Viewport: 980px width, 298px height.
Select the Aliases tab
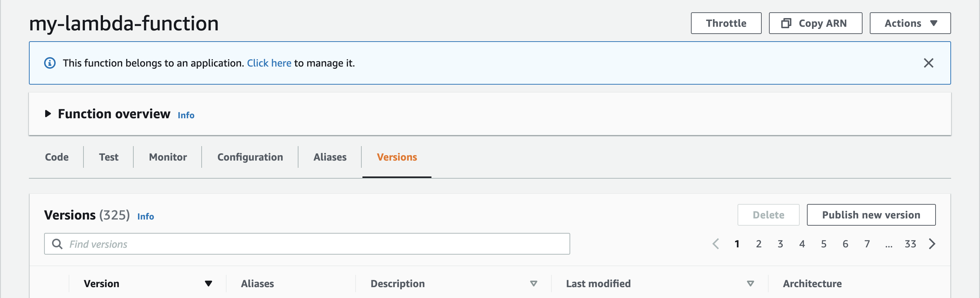pyautogui.click(x=330, y=157)
